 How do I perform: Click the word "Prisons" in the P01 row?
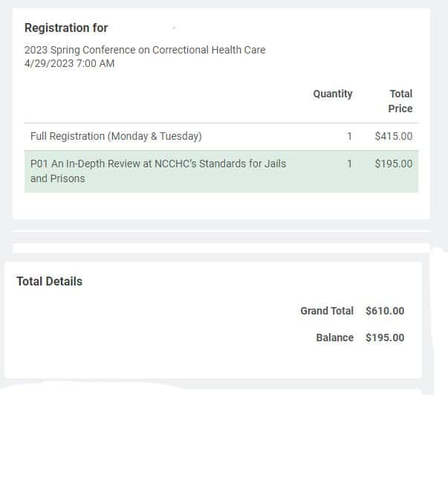[68, 178]
